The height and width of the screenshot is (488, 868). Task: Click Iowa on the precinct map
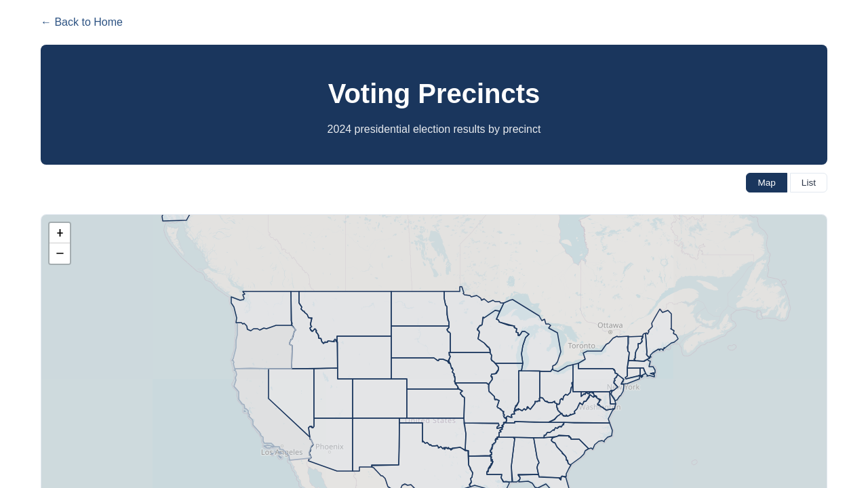(473, 367)
